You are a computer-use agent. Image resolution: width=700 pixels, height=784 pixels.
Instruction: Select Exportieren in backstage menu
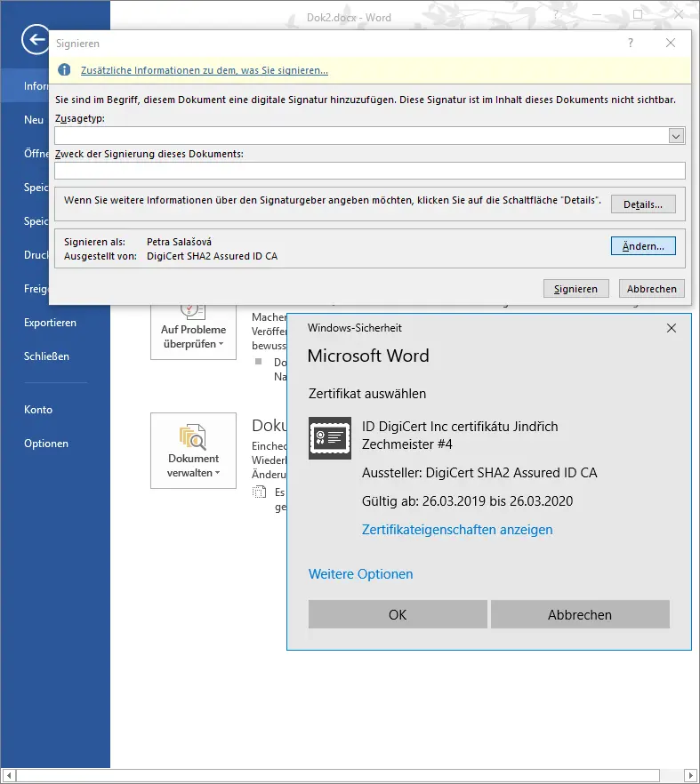[x=50, y=323]
